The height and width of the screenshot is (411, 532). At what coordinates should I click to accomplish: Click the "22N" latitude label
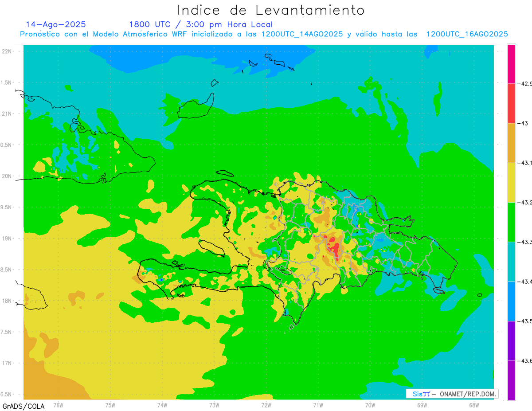(7, 51)
